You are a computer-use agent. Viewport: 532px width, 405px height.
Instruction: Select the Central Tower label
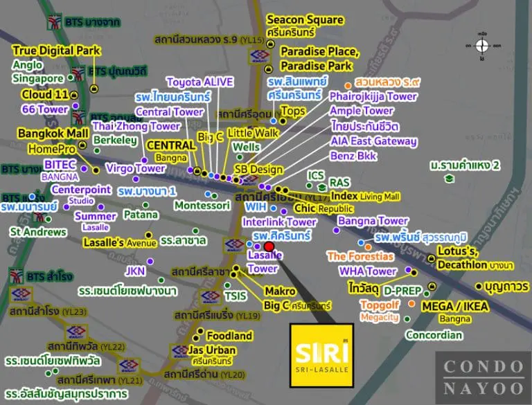(x=169, y=111)
